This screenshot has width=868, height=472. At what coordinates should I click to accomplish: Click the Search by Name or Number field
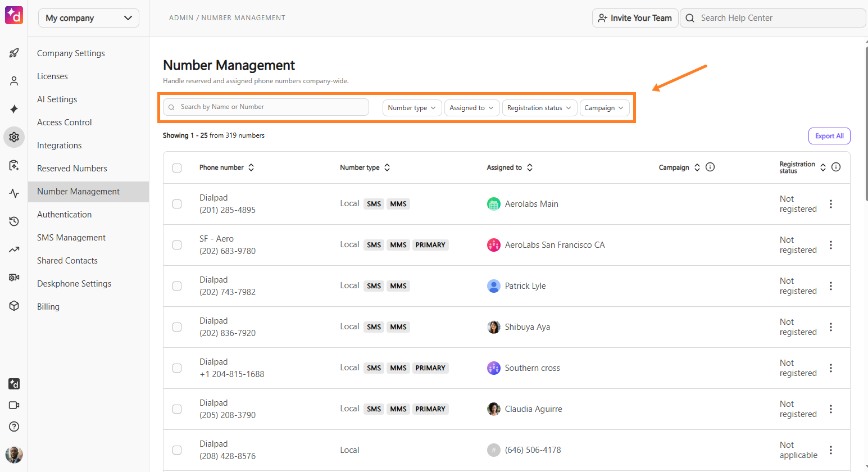pyautogui.click(x=266, y=107)
